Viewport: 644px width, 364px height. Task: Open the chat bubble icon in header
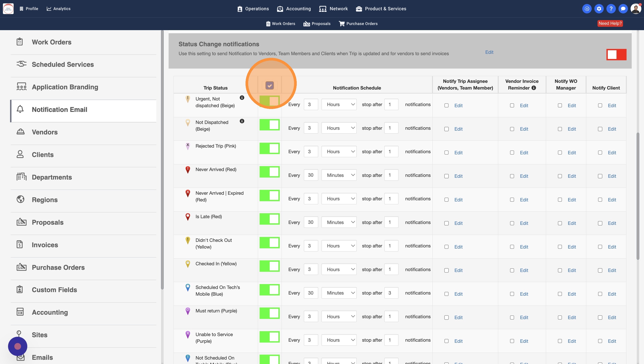pos(623,9)
